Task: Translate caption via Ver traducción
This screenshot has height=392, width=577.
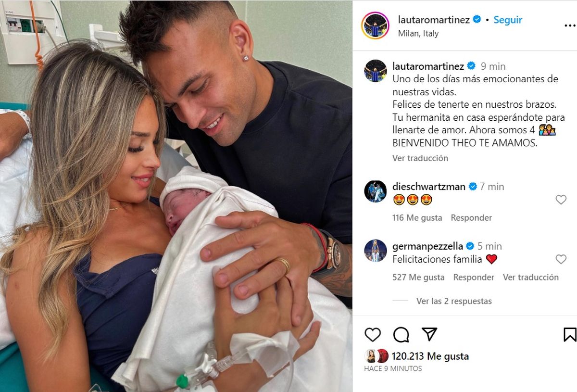Action: (420, 158)
